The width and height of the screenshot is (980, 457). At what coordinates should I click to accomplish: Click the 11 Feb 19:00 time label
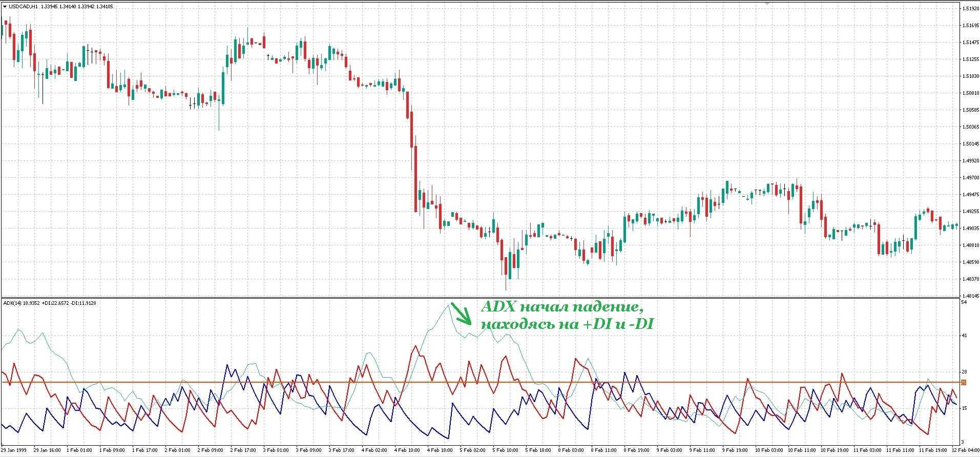931,450
